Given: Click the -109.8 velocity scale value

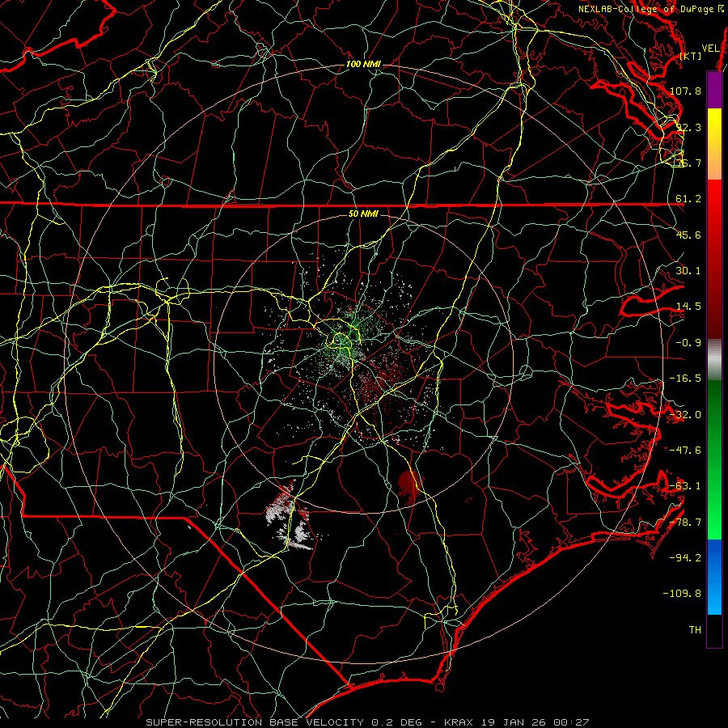Looking at the screenshot, I should coord(683,594).
